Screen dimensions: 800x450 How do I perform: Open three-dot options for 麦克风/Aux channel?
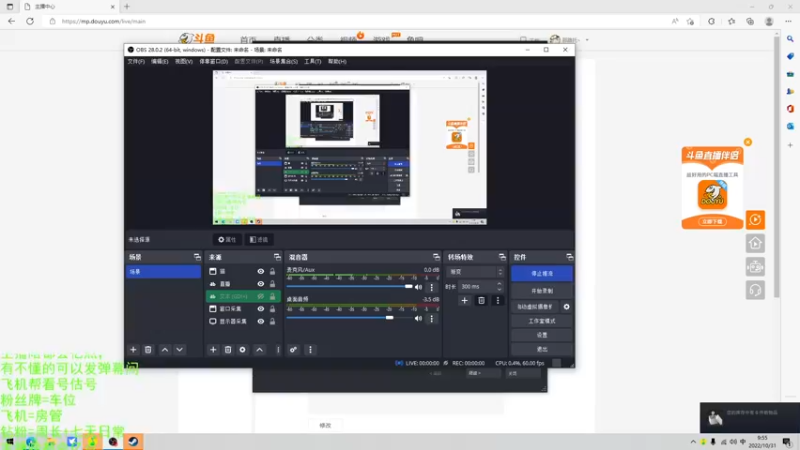click(432, 287)
